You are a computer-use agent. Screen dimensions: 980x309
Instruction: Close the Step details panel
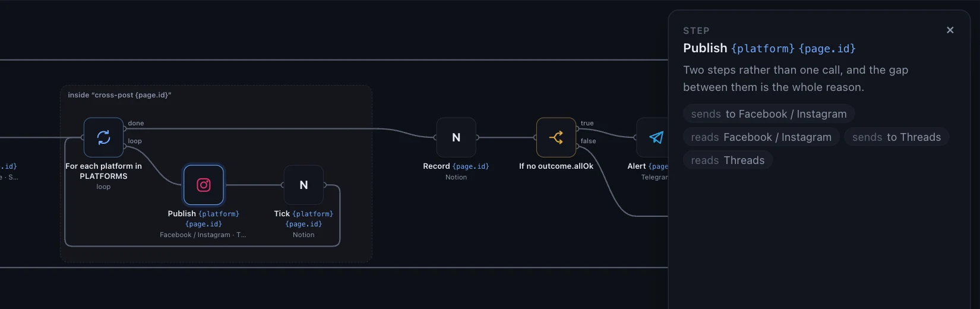[950, 30]
